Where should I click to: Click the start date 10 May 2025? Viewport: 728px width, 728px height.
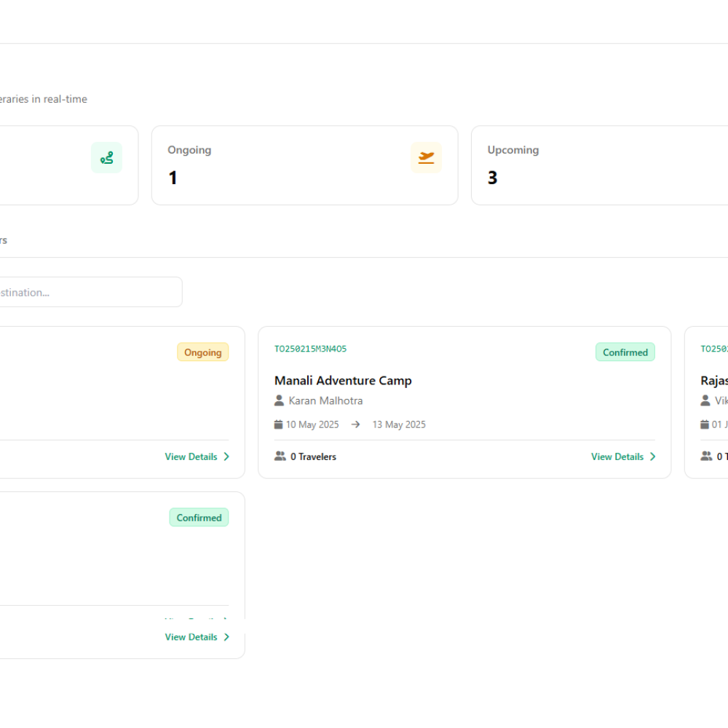(312, 424)
